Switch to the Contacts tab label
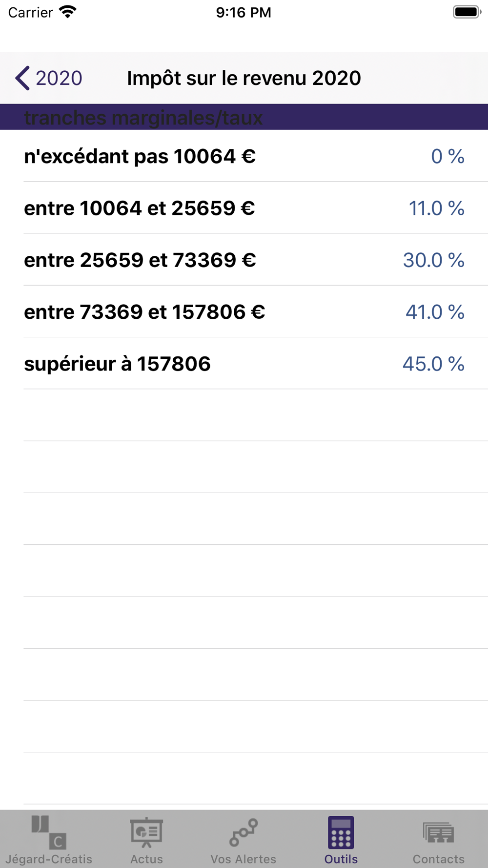 438,859
